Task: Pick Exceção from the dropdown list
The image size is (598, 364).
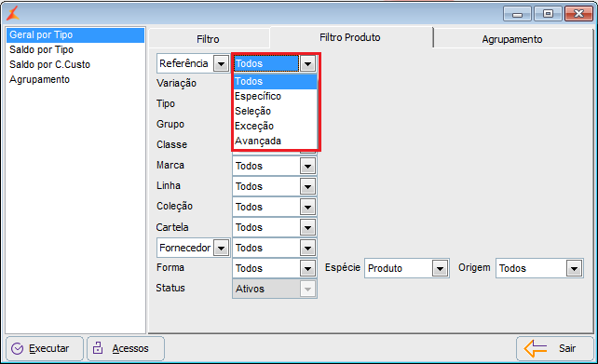Action: pos(275,126)
